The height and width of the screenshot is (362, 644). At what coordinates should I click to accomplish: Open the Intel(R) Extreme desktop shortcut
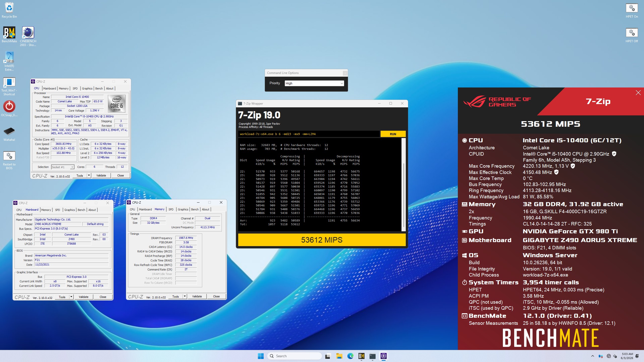click(9, 61)
